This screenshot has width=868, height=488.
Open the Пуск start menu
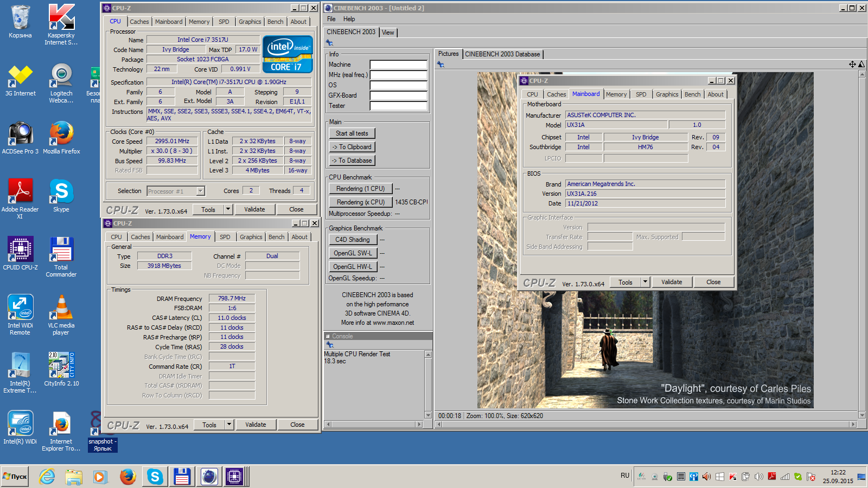click(15, 477)
